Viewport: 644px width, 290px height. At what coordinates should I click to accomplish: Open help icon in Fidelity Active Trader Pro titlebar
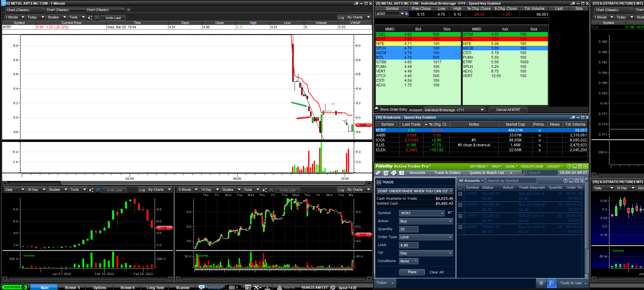[569, 166]
